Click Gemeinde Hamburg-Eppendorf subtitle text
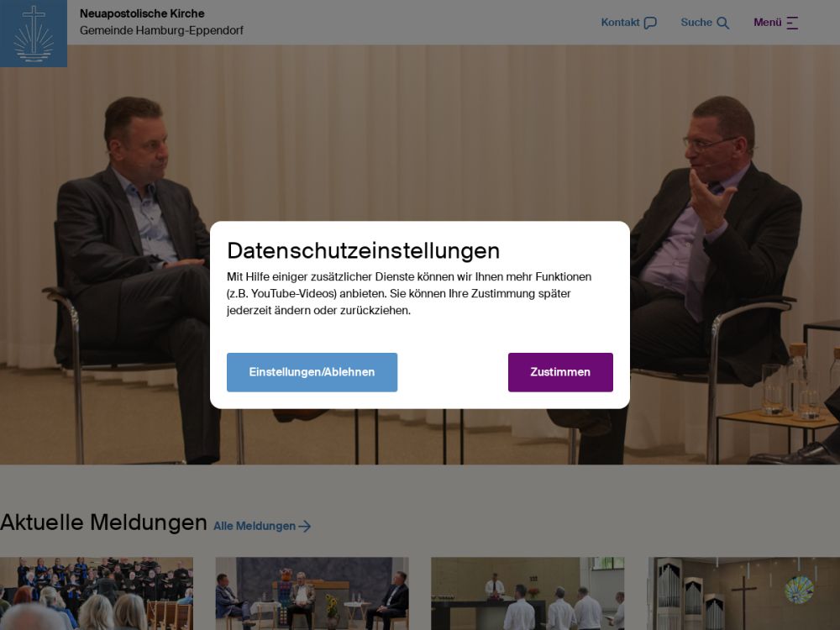The image size is (840, 630). [161, 30]
